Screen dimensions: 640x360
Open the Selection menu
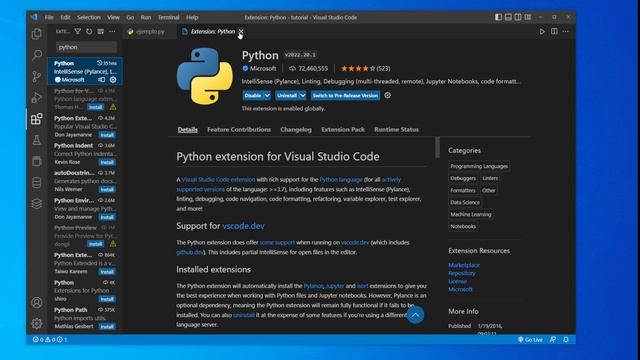(89, 18)
